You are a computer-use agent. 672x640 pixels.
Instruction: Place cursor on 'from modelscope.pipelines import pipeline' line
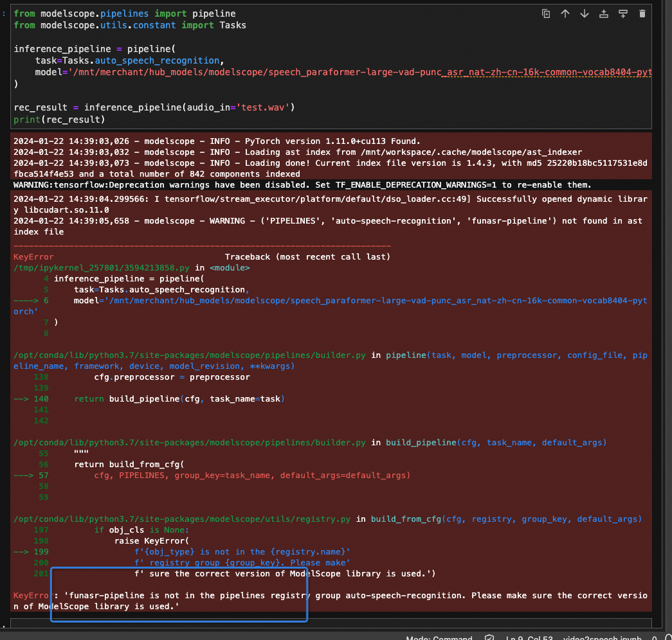[x=125, y=13]
